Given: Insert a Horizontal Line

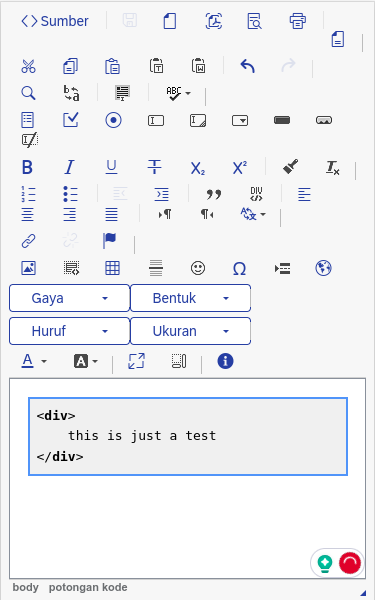Looking at the screenshot, I should pos(156,268).
